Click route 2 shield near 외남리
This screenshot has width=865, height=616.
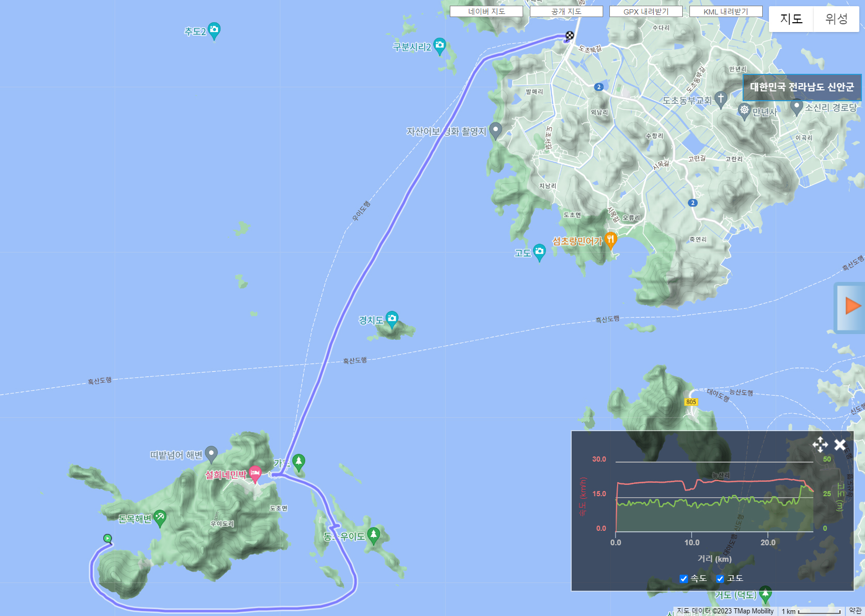click(599, 87)
